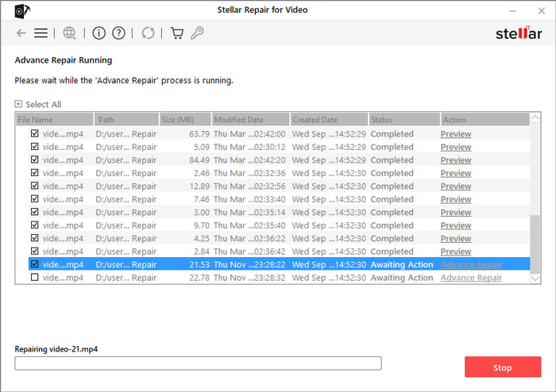Preview the 84.49 MB video

[x=456, y=160]
